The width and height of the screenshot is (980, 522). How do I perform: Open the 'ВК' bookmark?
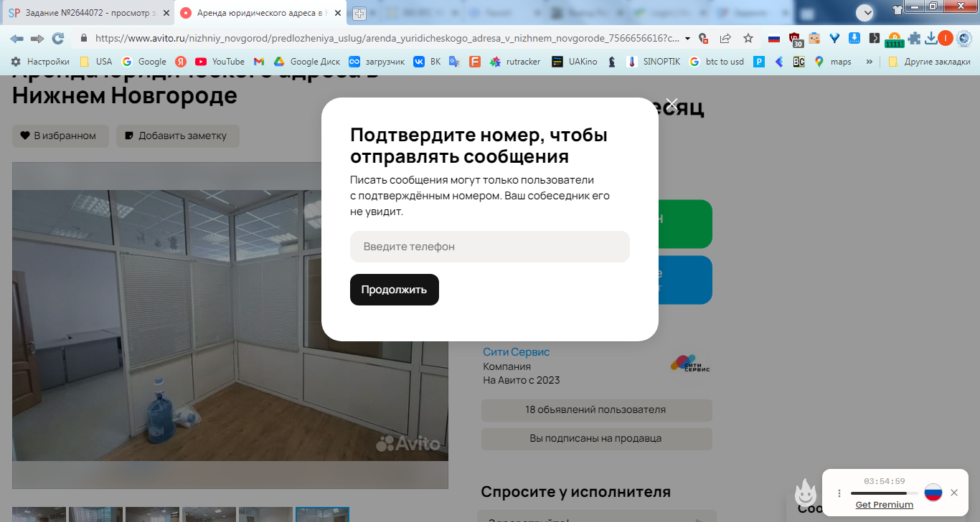428,62
